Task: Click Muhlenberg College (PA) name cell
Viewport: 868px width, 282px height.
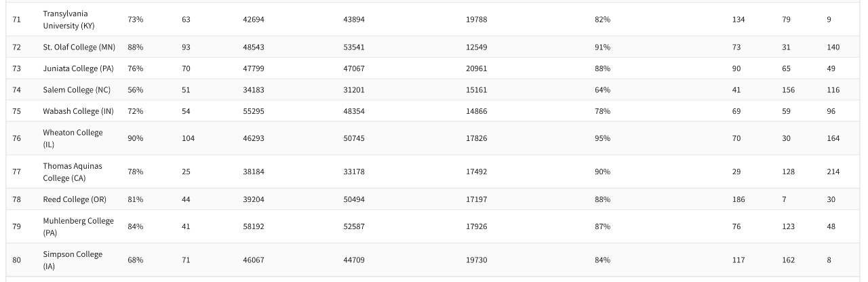Action: (x=78, y=226)
